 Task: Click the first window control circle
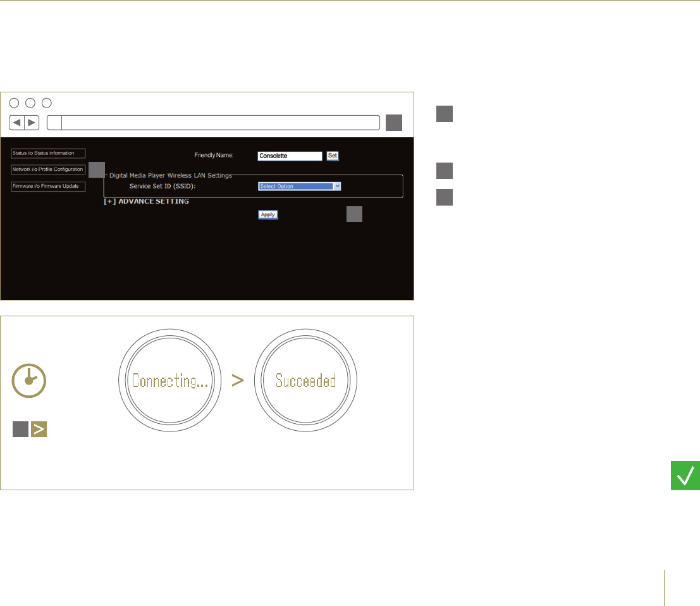click(x=15, y=103)
